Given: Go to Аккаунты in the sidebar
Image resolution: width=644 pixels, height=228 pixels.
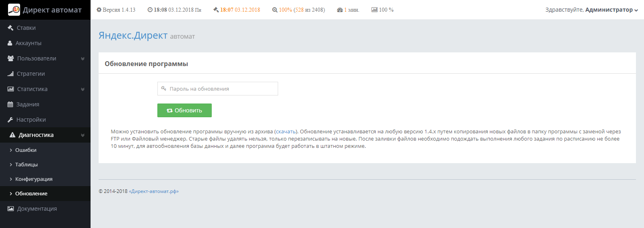Looking at the screenshot, I should point(28,43).
